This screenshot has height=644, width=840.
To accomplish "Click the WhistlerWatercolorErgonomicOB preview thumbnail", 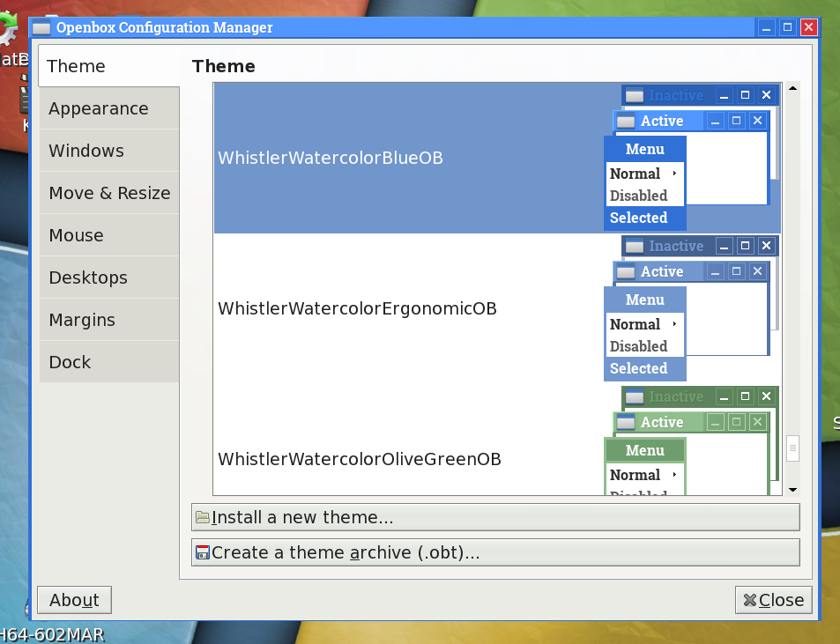I will (x=692, y=308).
